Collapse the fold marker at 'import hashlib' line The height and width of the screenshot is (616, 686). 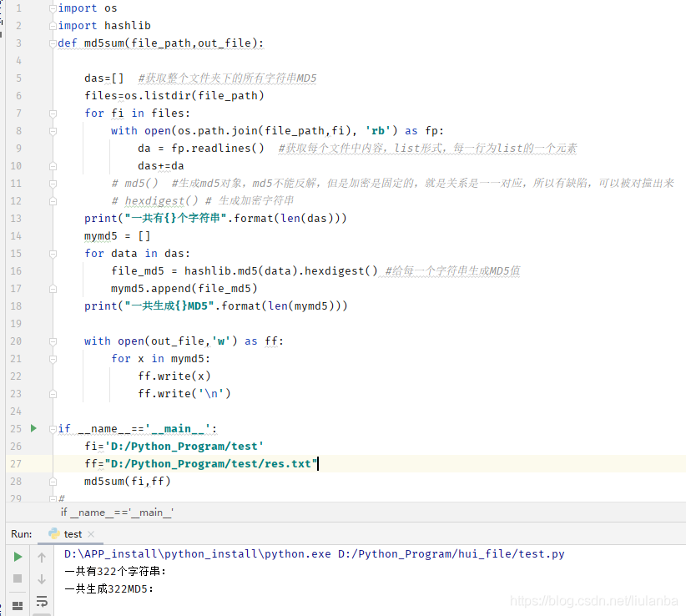tap(53, 26)
